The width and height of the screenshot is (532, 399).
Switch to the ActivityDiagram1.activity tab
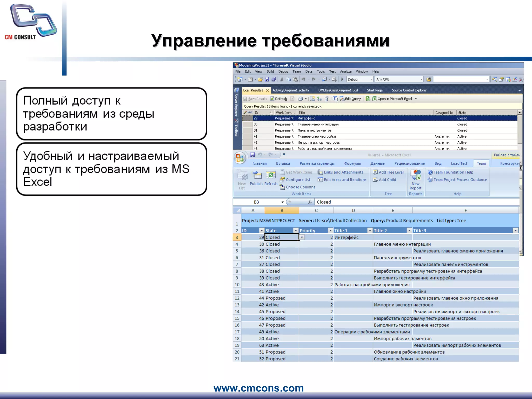click(x=291, y=90)
